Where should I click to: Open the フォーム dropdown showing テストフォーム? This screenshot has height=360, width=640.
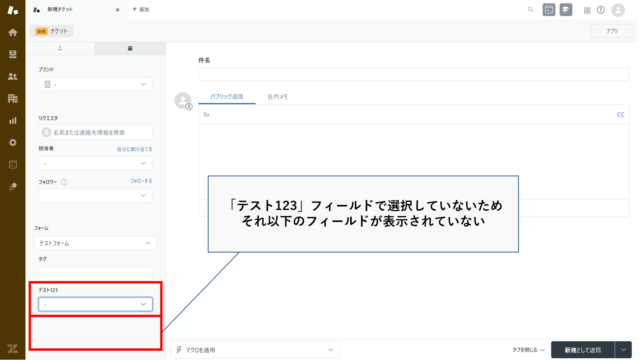96,243
